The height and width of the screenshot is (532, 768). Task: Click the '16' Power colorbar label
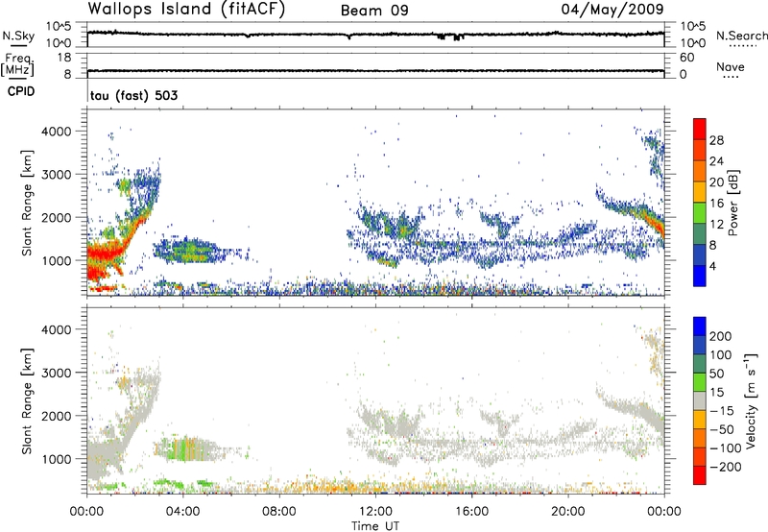click(x=716, y=204)
